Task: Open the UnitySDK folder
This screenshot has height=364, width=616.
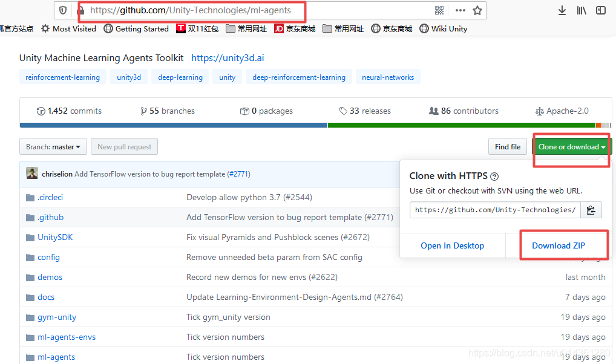Action: click(x=55, y=238)
